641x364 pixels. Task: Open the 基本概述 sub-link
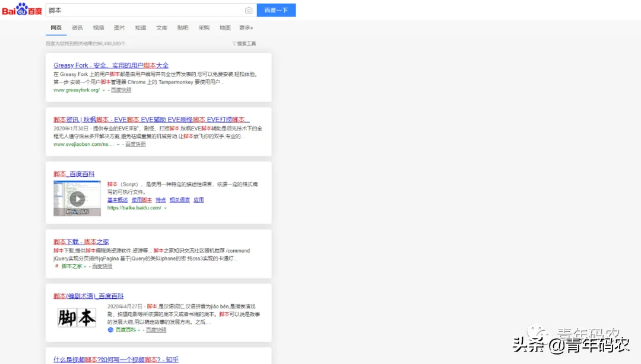[x=118, y=200]
